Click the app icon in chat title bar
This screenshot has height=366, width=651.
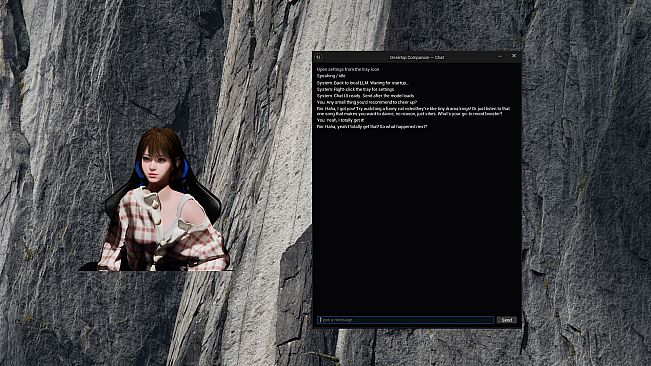318,57
